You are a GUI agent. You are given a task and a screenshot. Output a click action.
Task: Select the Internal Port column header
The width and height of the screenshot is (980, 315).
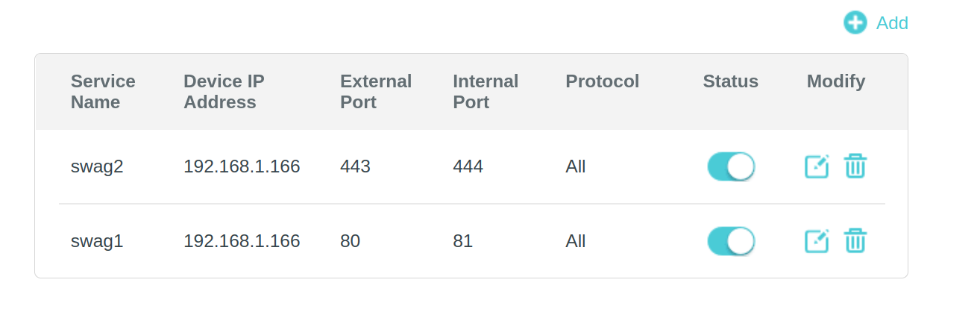[486, 92]
